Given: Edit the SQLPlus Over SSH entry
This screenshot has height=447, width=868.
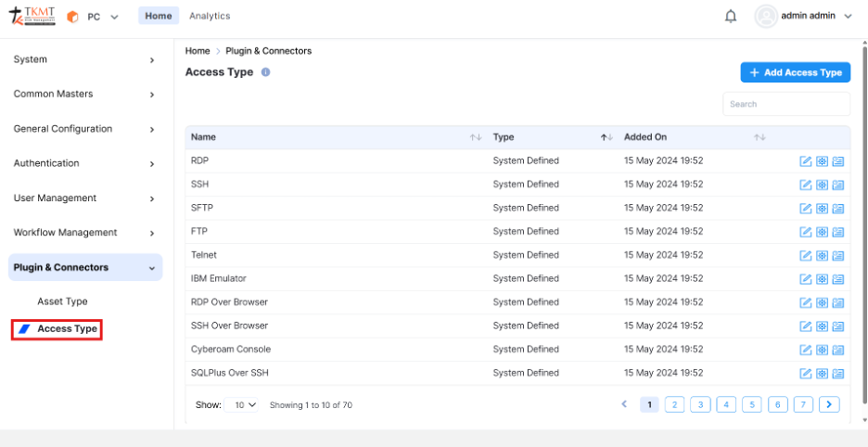Looking at the screenshot, I should [x=806, y=374].
